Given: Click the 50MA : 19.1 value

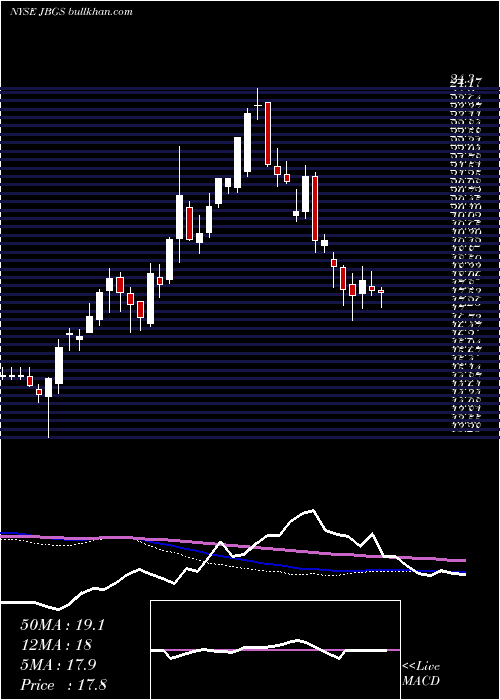Looking at the screenshot, I should 62,625.
